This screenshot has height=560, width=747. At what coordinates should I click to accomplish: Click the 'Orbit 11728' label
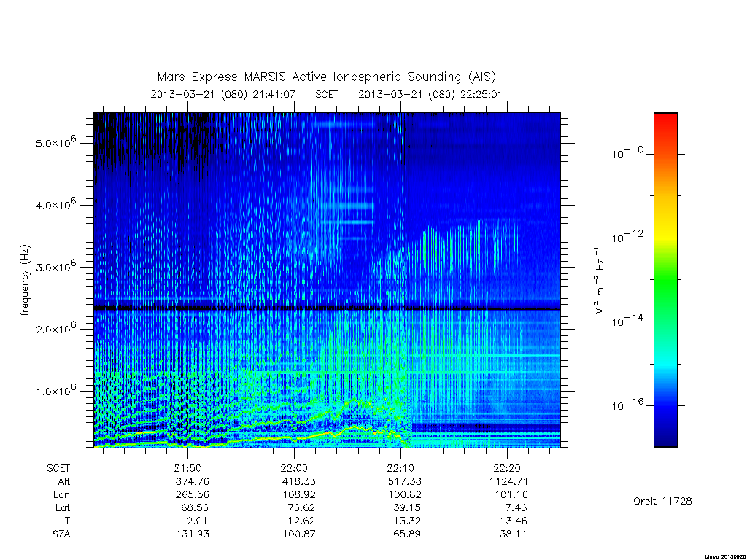tap(662, 502)
